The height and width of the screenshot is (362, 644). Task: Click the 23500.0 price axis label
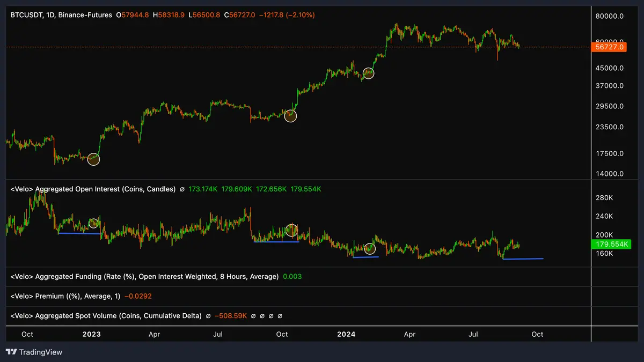(x=610, y=127)
